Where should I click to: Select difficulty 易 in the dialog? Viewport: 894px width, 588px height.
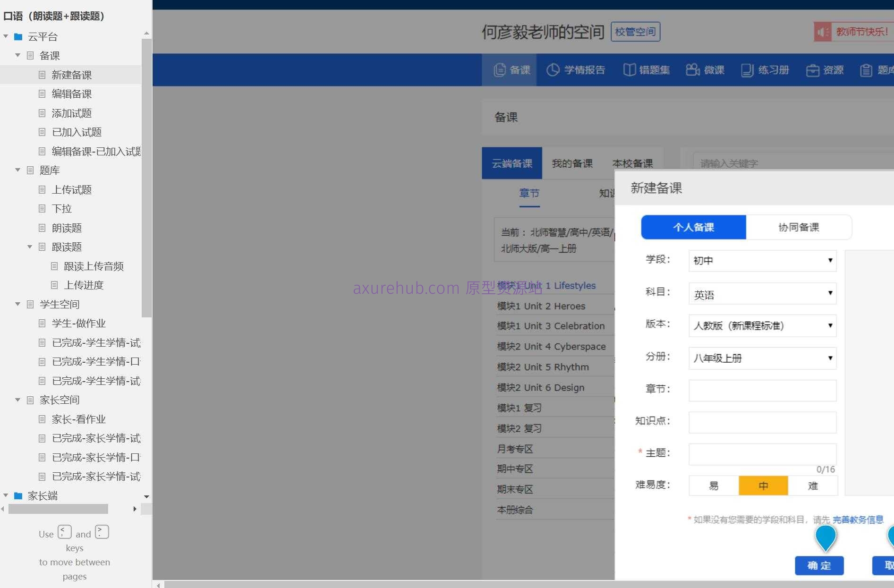point(713,486)
